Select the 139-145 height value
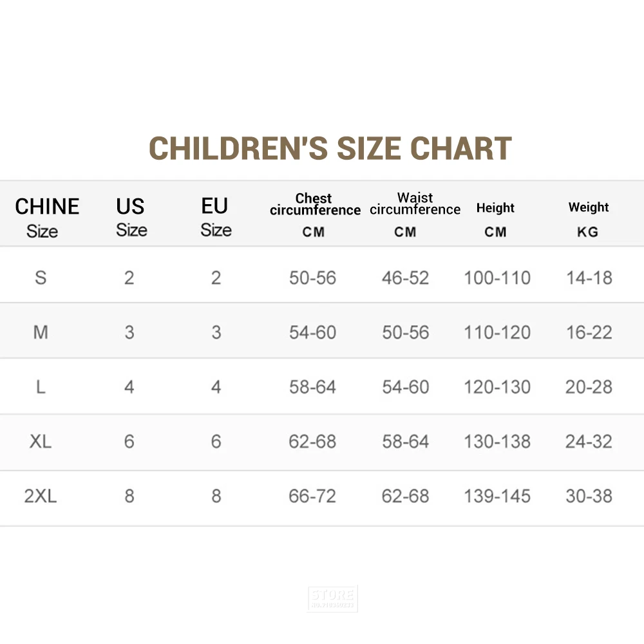Screen dimensions: 644x644 point(497,497)
